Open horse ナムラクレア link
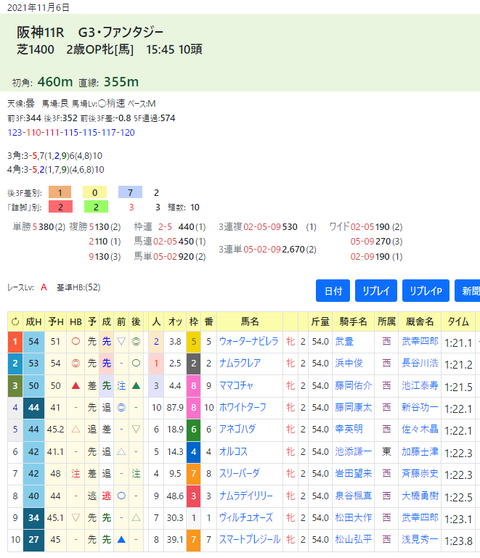480x558 pixels. click(240, 363)
